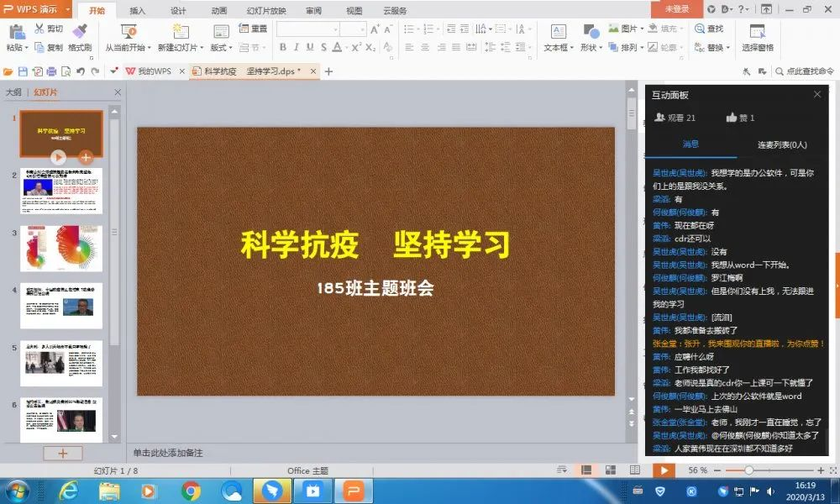Select slide 3 thumbnail with color wheel
The image size is (840, 504).
pos(61,248)
